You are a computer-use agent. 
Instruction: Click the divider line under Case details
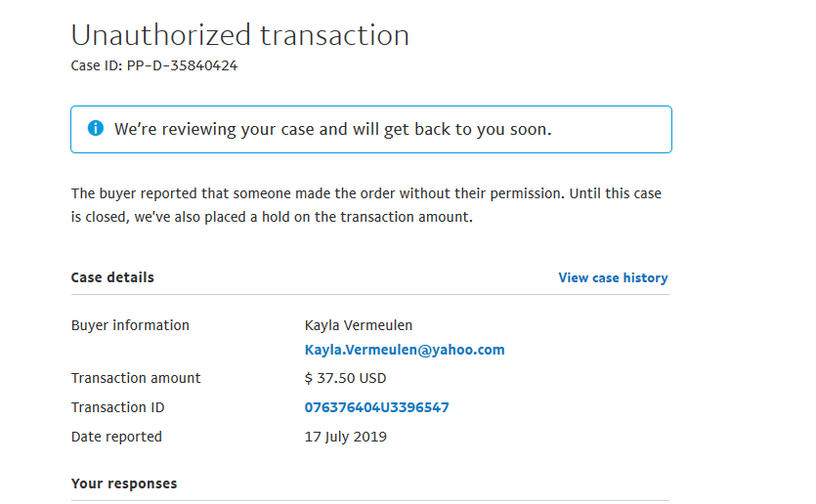tap(369, 295)
